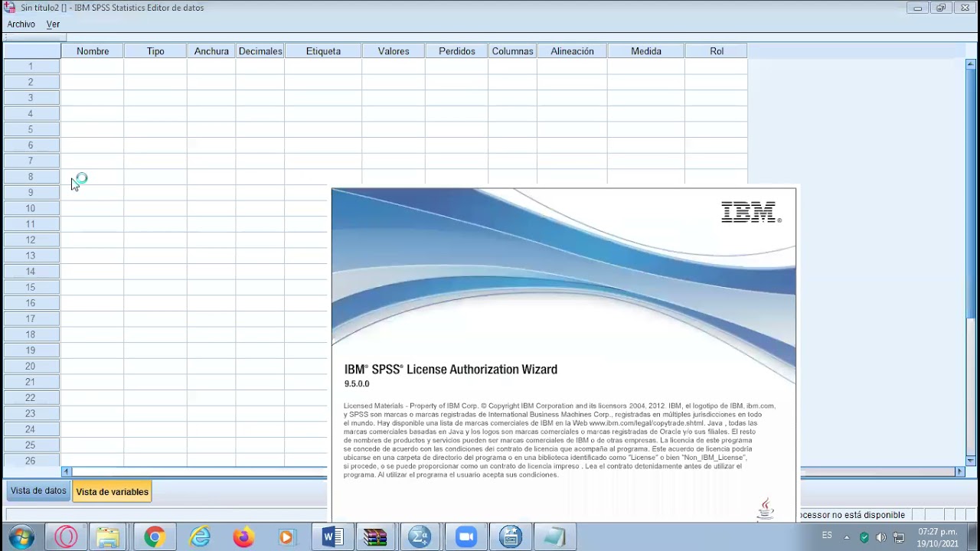Click the Rol column header
The image size is (980, 551).
717,51
